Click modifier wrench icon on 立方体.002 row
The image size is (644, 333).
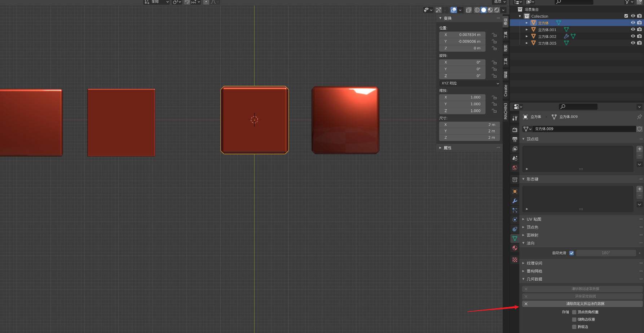[x=566, y=36]
